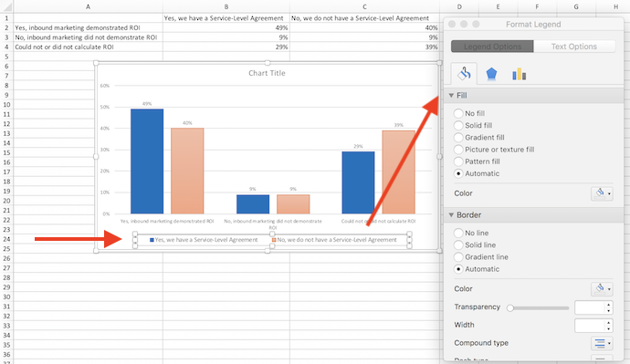Increase Width with stepper arrow
The height and width of the screenshot is (364, 630).
pyautogui.click(x=609, y=322)
